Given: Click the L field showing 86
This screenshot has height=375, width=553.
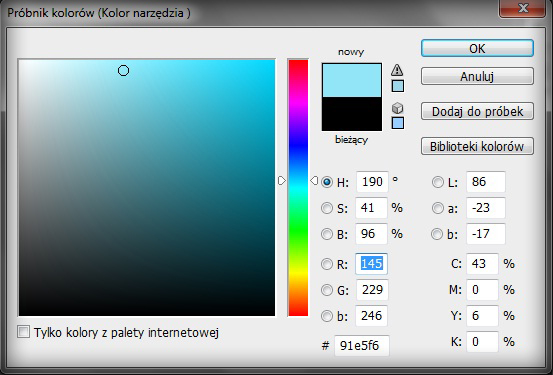Looking at the screenshot, I should pyautogui.click(x=486, y=182).
